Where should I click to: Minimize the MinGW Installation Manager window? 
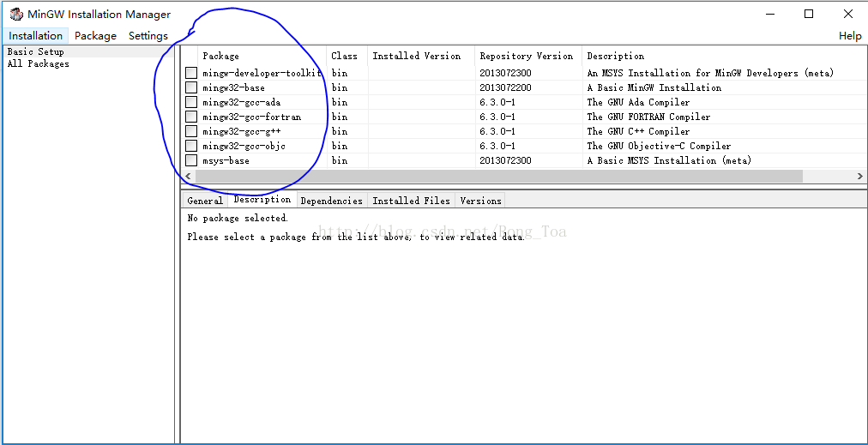point(770,15)
